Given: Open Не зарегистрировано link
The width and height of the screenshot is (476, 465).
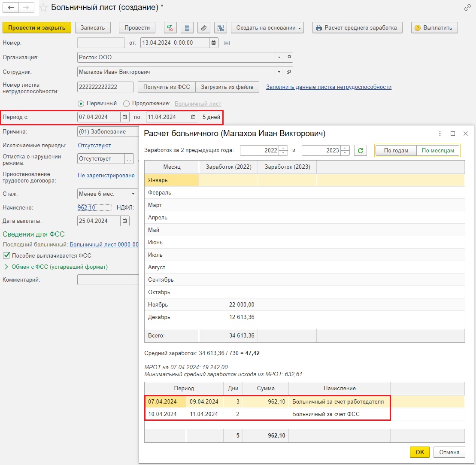Looking at the screenshot, I should pyautogui.click(x=106, y=175).
